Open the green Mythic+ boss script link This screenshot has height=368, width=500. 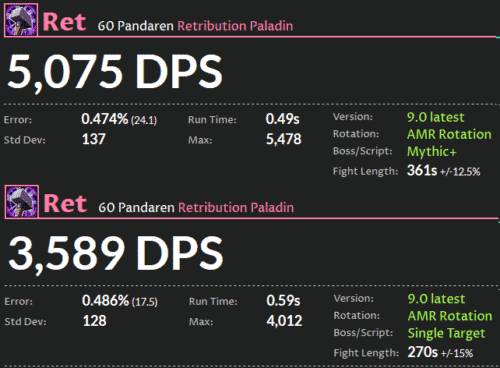(431, 152)
